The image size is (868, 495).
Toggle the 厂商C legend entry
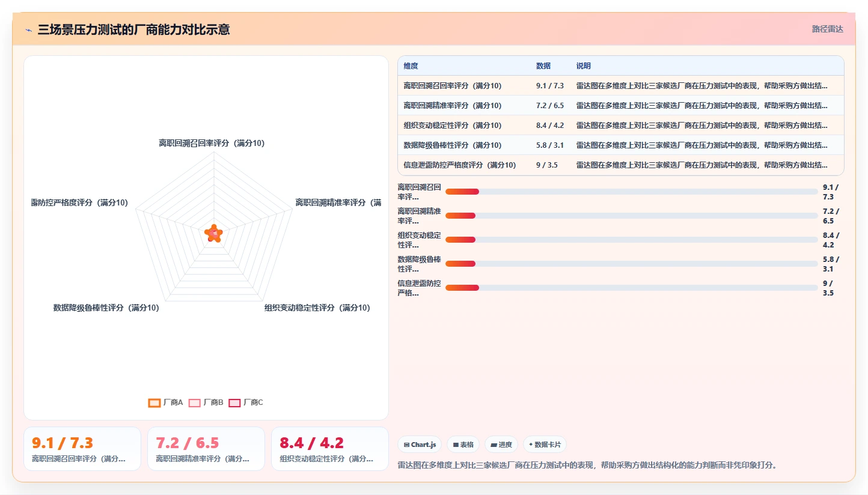click(x=246, y=402)
